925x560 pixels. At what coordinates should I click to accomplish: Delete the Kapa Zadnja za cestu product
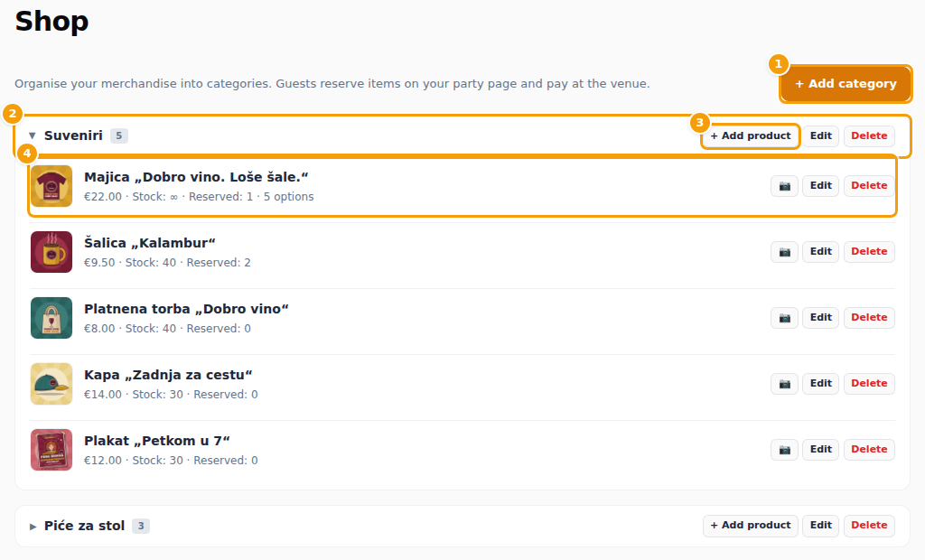(x=869, y=384)
